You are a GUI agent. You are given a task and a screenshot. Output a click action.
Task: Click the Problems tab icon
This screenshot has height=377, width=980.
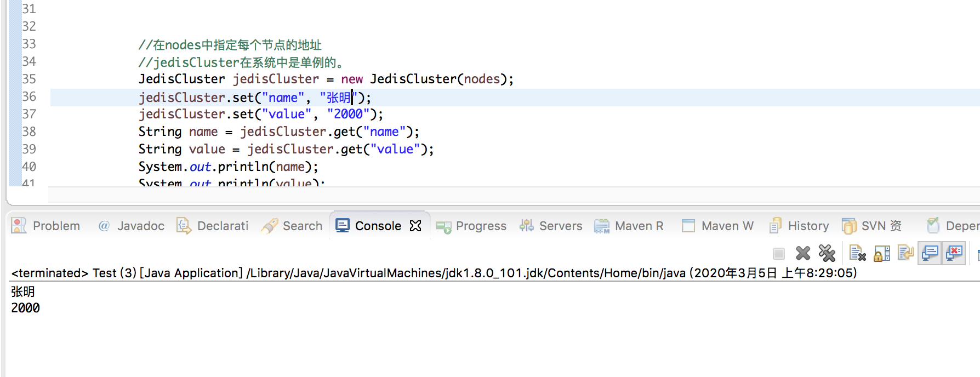coord(19,226)
